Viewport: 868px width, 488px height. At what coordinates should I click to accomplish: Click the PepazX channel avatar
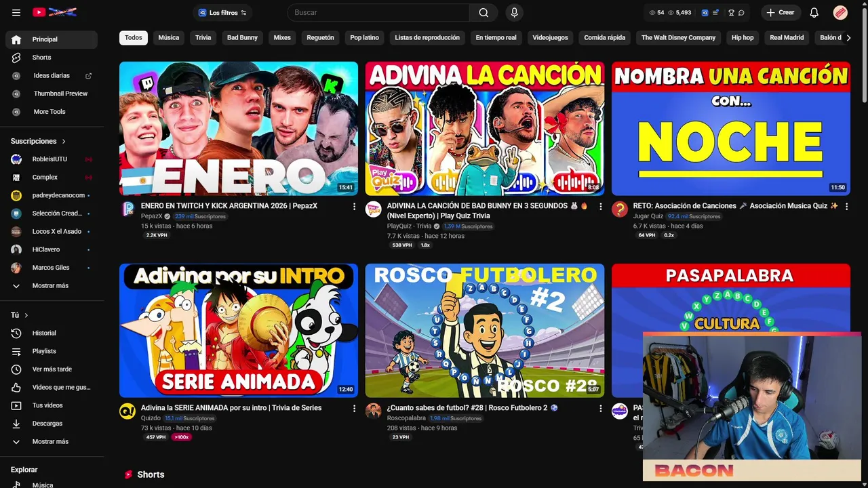(127, 209)
